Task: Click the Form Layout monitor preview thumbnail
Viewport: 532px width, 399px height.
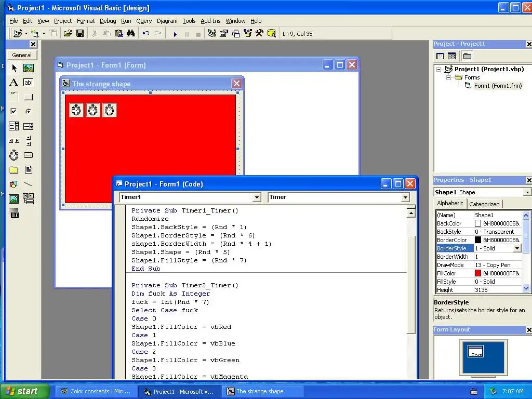Action: click(x=483, y=357)
